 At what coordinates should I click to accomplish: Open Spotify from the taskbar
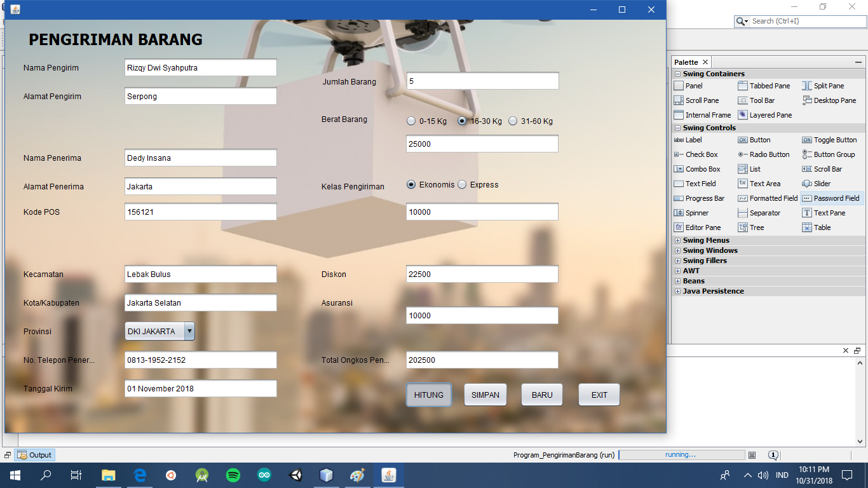pos(233,475)
